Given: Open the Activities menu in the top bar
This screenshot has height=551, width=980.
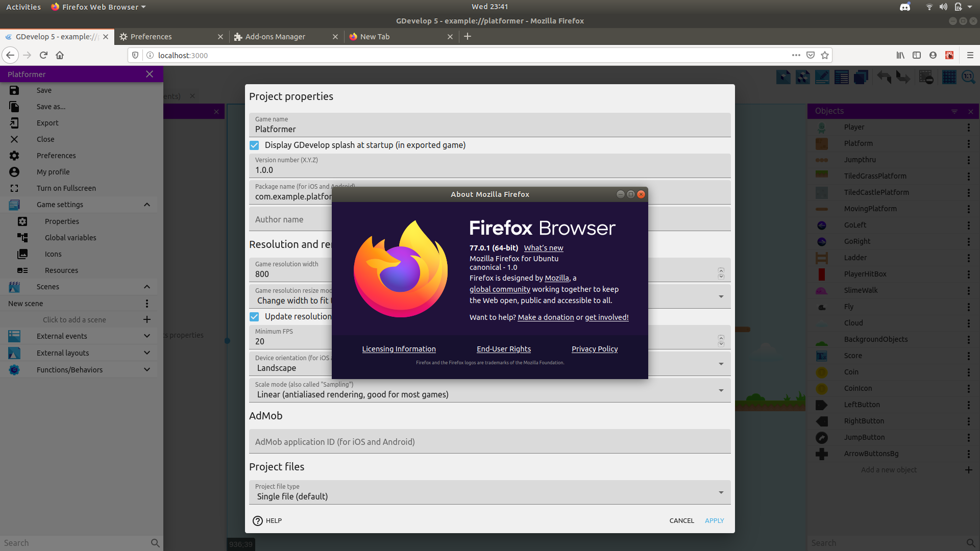Looking at the screenshot, I should click(x=23, y=7).
